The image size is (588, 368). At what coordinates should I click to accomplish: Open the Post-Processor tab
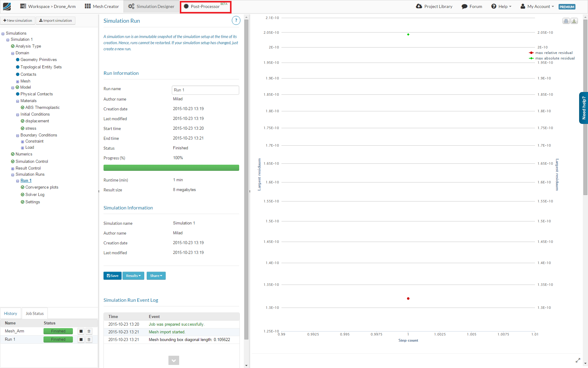point(205,6)
